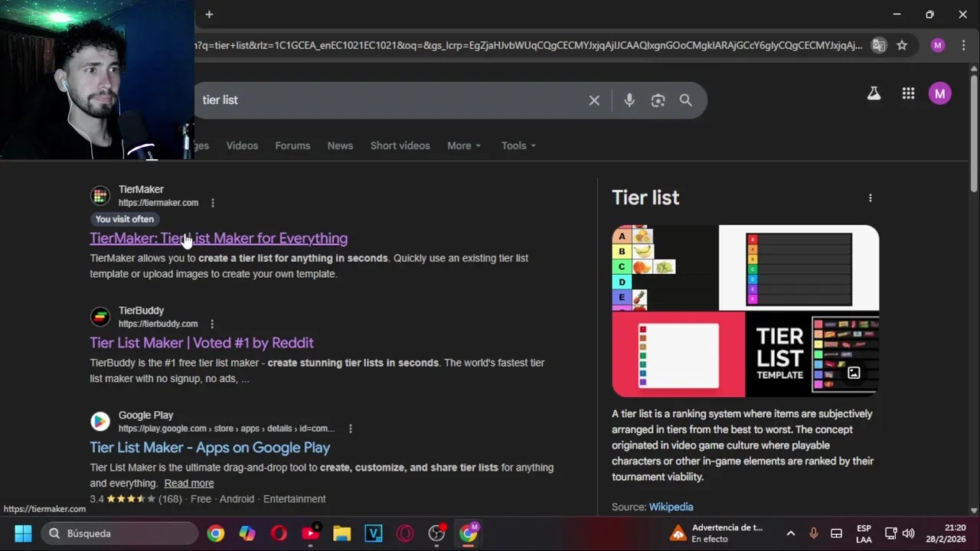Screen dimensions: 980x551
Task: Open Tier List Maker - Apps on Google Play
Action: click(x=210, y=448)
